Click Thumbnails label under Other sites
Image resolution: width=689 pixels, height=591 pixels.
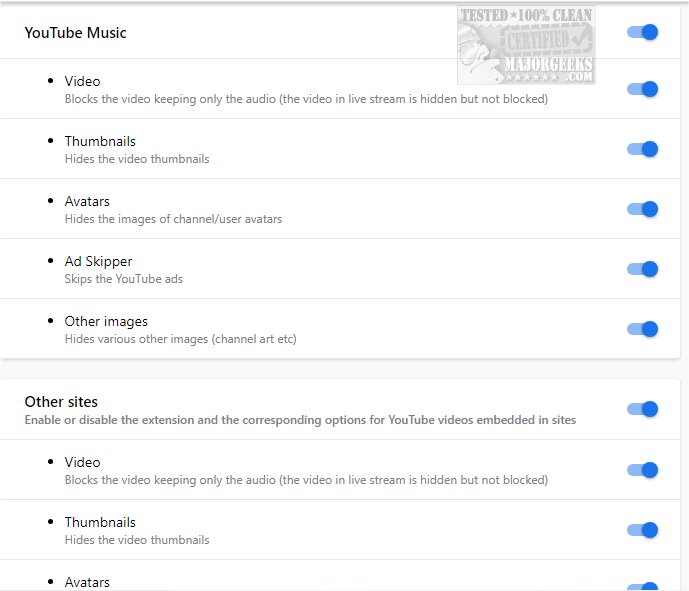click(100, 522)
